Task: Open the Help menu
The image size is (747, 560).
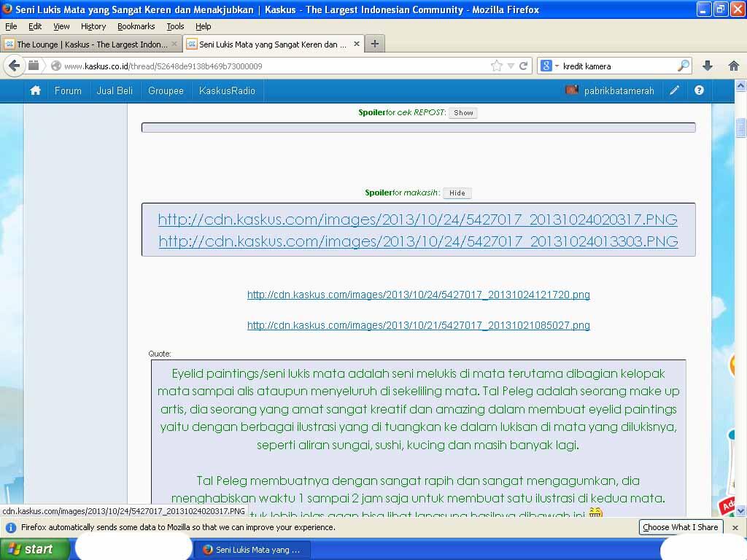Action: coord(203,26)
